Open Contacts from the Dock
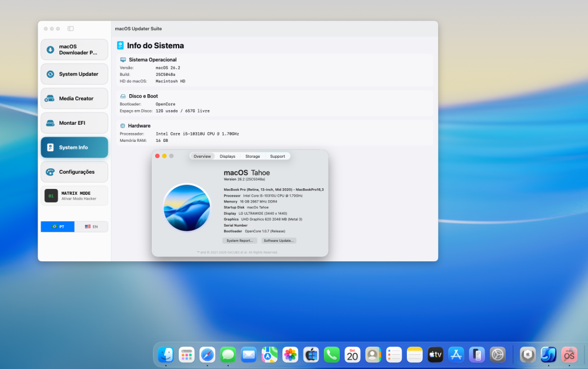The image size is (588, 369). 373,355
